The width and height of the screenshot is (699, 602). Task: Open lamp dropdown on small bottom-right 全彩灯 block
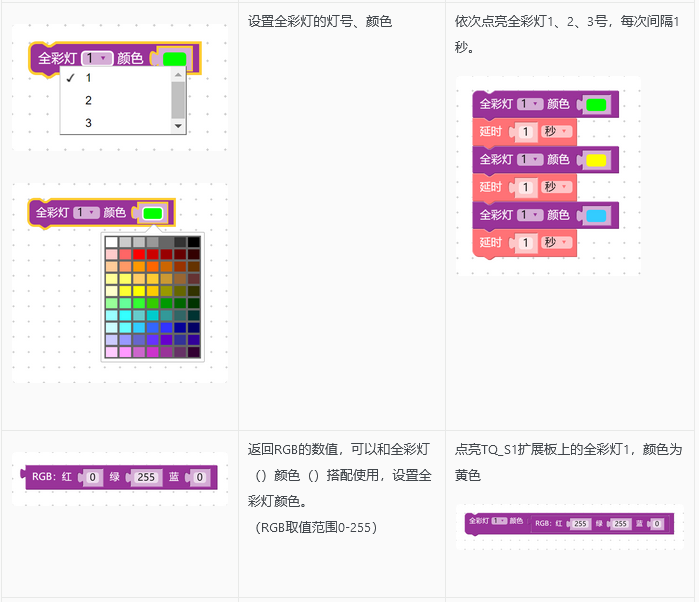[499, 521]
